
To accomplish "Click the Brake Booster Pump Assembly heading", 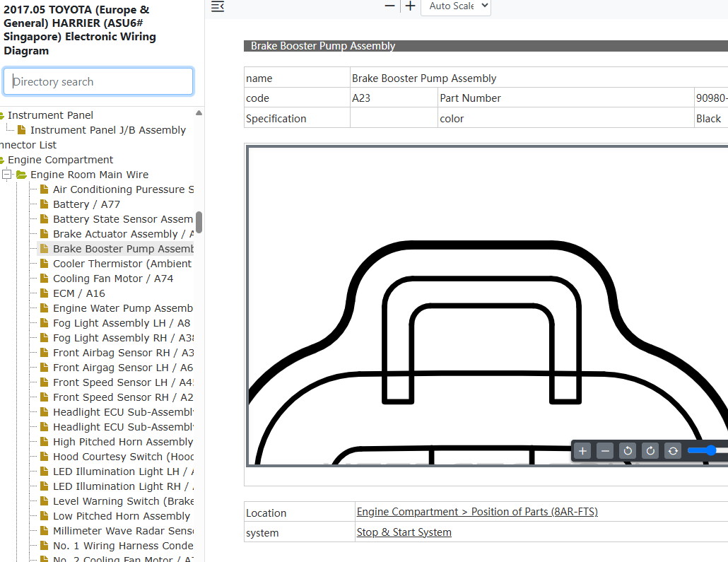I will coord(323,46).
